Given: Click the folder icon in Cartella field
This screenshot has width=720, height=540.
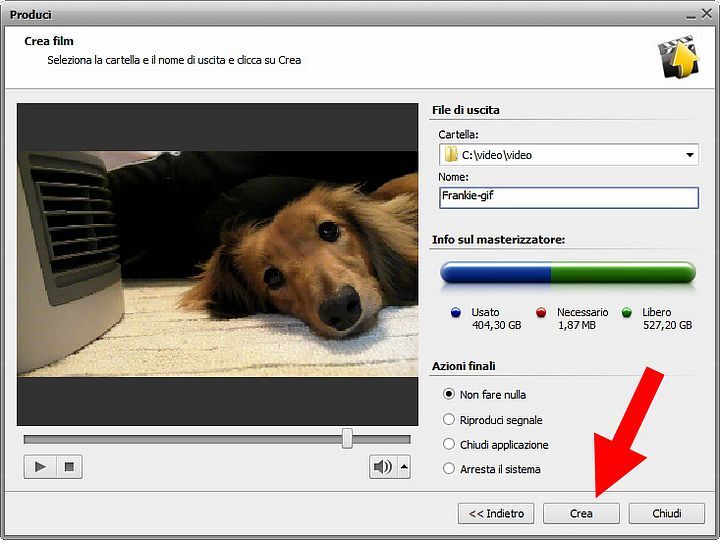Looking at the screenshot, I should point(451,154).
